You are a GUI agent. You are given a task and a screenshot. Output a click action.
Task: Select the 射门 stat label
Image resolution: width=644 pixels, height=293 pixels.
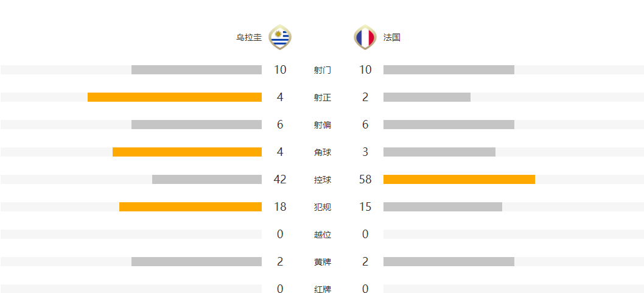323,70
